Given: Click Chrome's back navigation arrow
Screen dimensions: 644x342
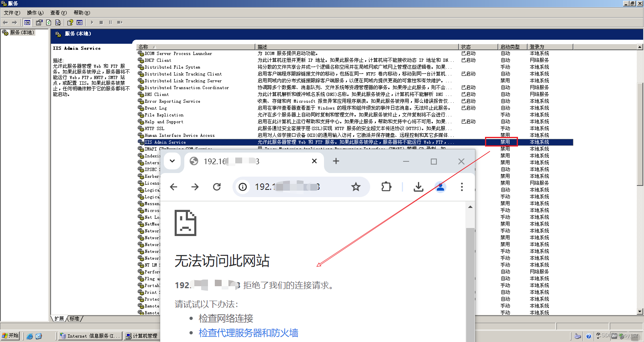Looking at the screenshot, I should [173, 187].
